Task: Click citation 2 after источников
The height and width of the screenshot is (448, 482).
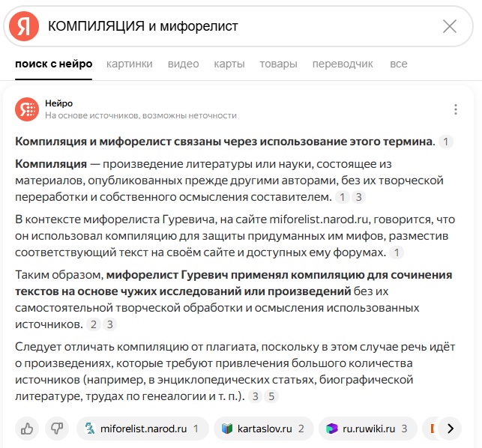Action: click(x=94, y=324)
